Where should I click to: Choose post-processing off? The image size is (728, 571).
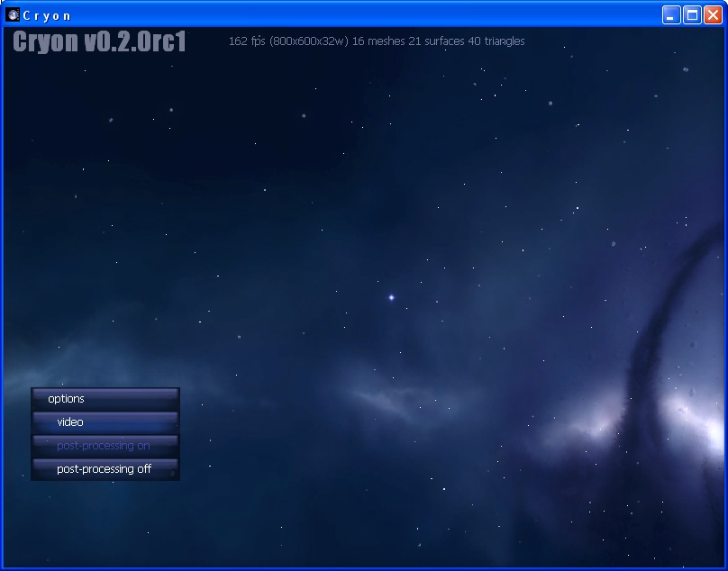(105, 469)
